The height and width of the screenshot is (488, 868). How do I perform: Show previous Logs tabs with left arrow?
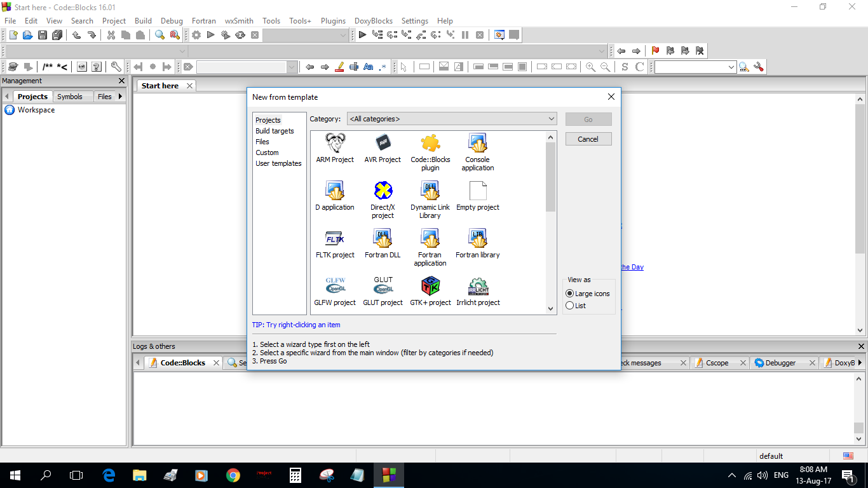coord(138,363)
